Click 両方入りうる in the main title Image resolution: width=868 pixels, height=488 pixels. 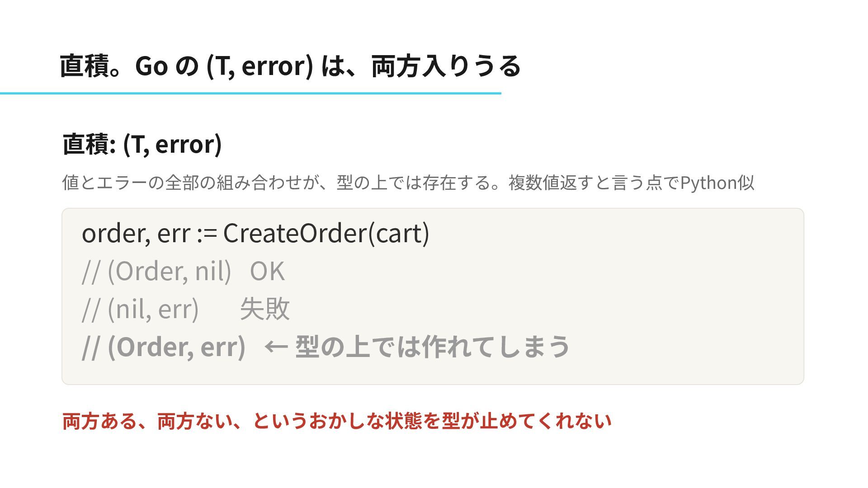(x=446, y=66)
